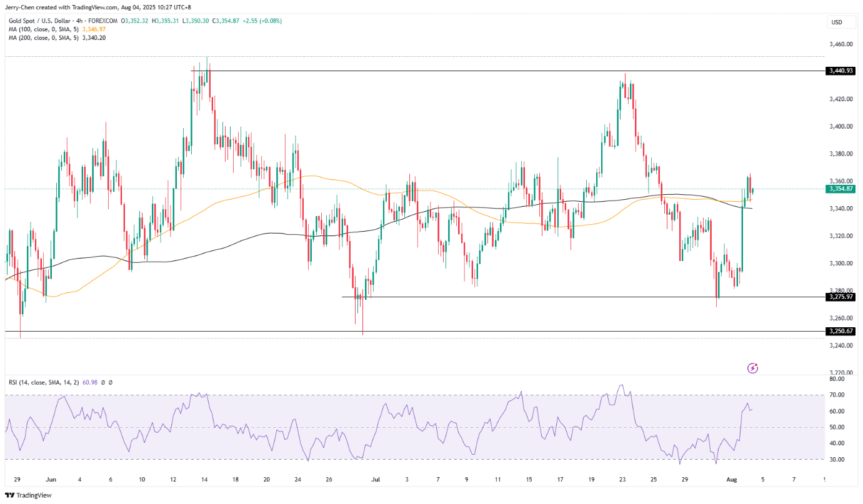The height and width of the screenshot is (504, 863).
Task: Click the RSI value 60.98 in legend
Action: (x=90, y=382)
